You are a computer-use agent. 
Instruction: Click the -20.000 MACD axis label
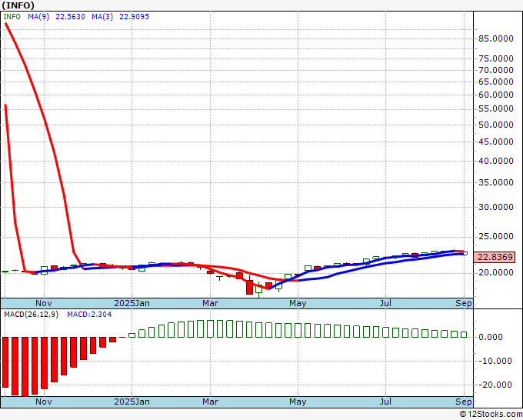click(495, 385)
